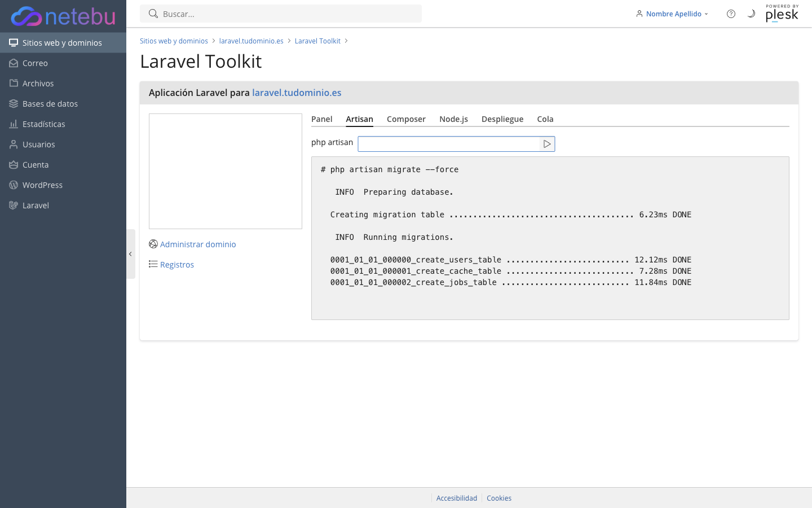Image resolution: width=812 pixels, height=508 pixels.
Task: Collapse the sidebar with arrow handle
Action: (x=131, y=254)
